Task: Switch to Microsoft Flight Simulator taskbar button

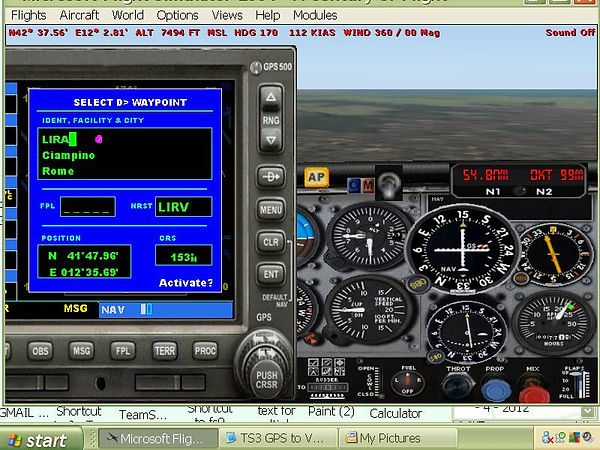Action: [x=158, y=438]
